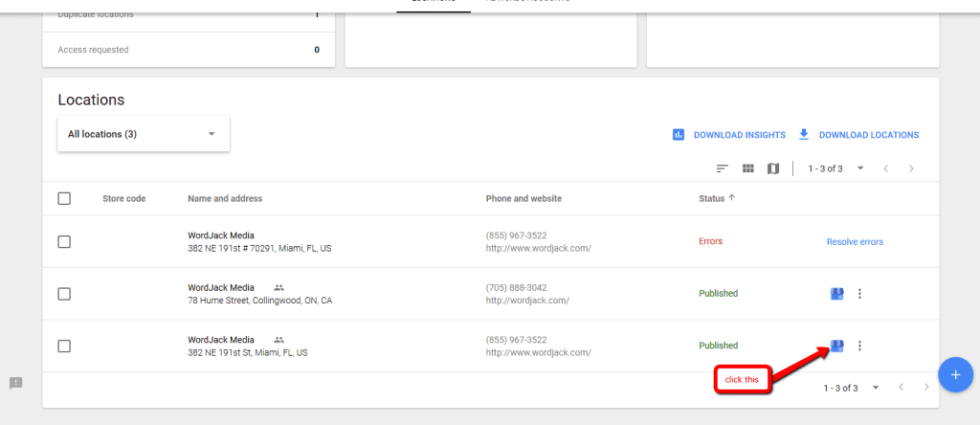980x425 pixels.
Task: Click the Phone and website column header
Action: 523,198
